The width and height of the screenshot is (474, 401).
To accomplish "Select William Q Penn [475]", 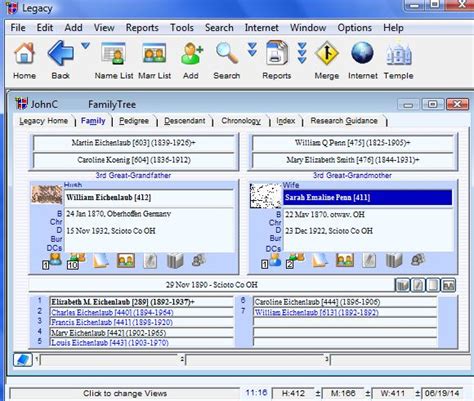I will pyautogui.click(x=352, y=143).
